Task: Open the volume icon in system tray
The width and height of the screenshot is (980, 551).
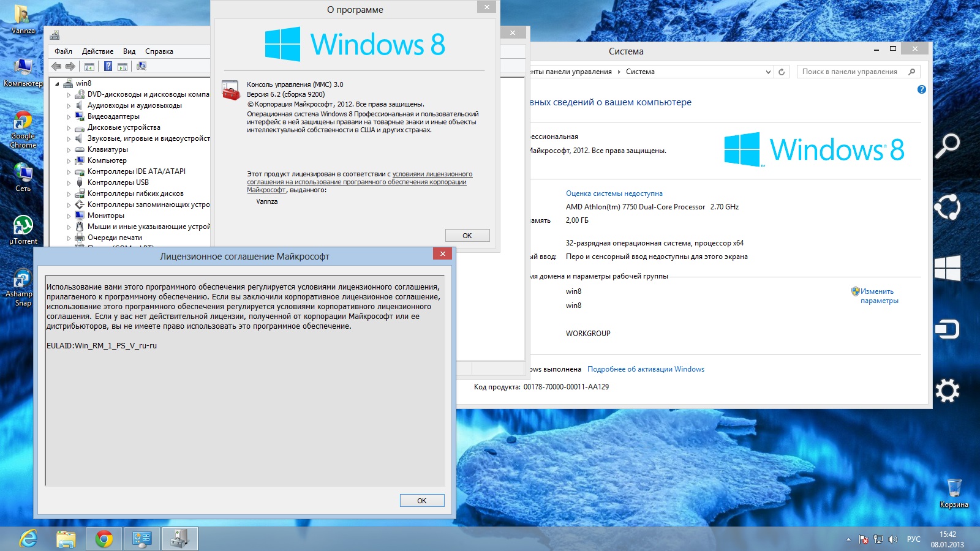Action: [x=892, y=539]
